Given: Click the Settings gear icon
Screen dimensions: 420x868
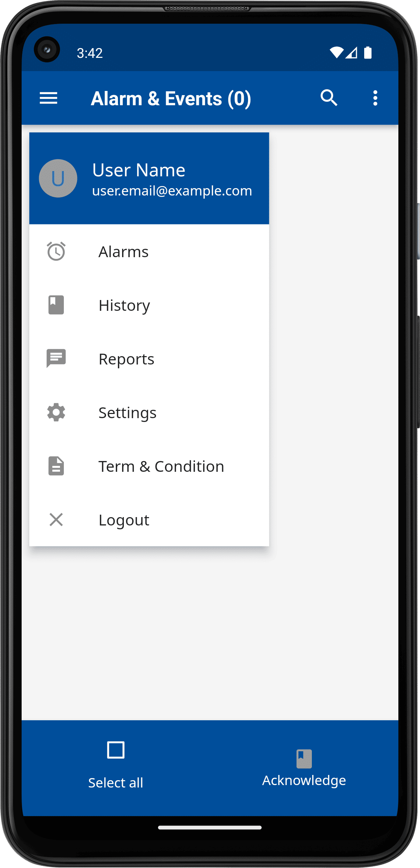Looking at the screenshot, I should [56, 412].
